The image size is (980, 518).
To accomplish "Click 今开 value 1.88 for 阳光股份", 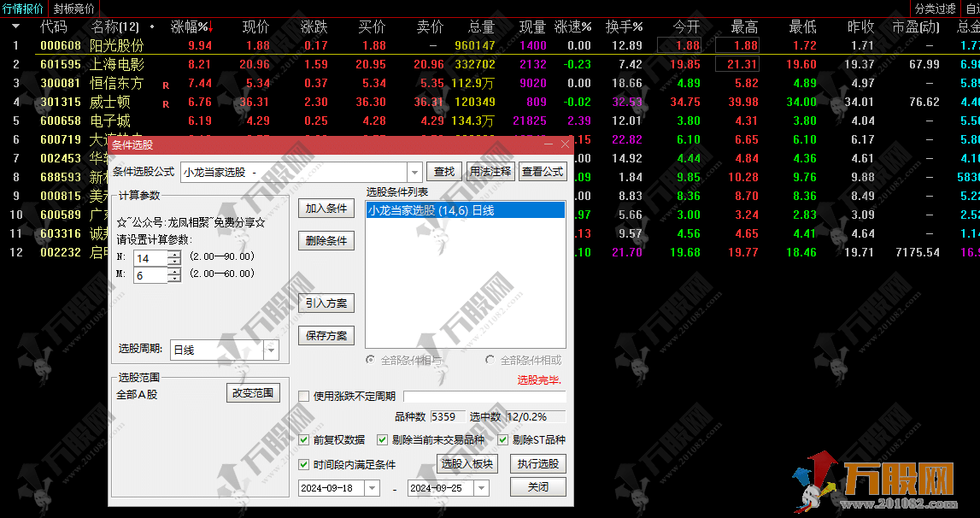I will coord(679,45).
